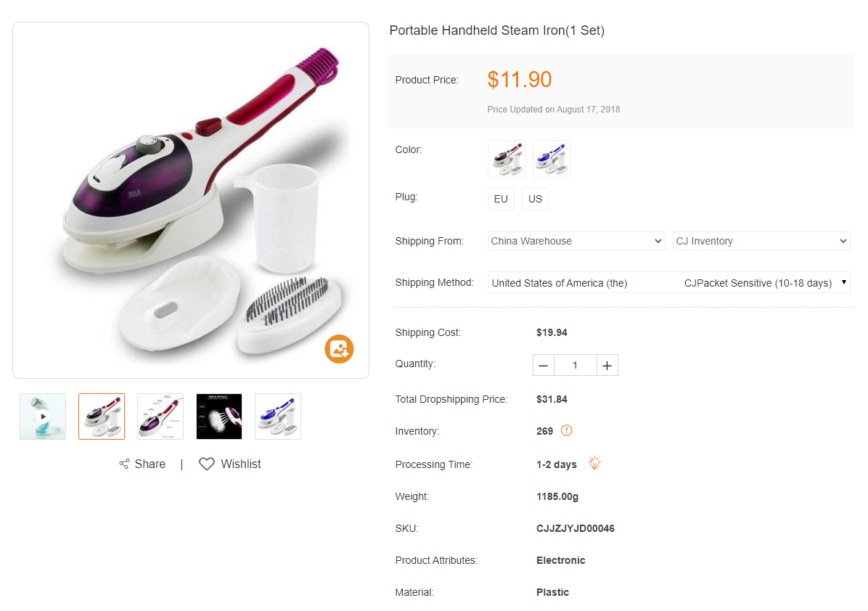The image size is (868, 611).
Task: Click the quantity input field
Action: click(575, 365)
